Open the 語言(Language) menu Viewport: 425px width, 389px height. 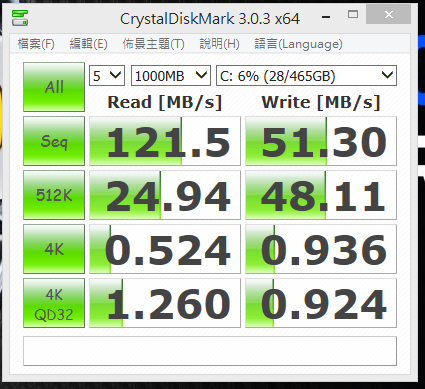point(298,44)
